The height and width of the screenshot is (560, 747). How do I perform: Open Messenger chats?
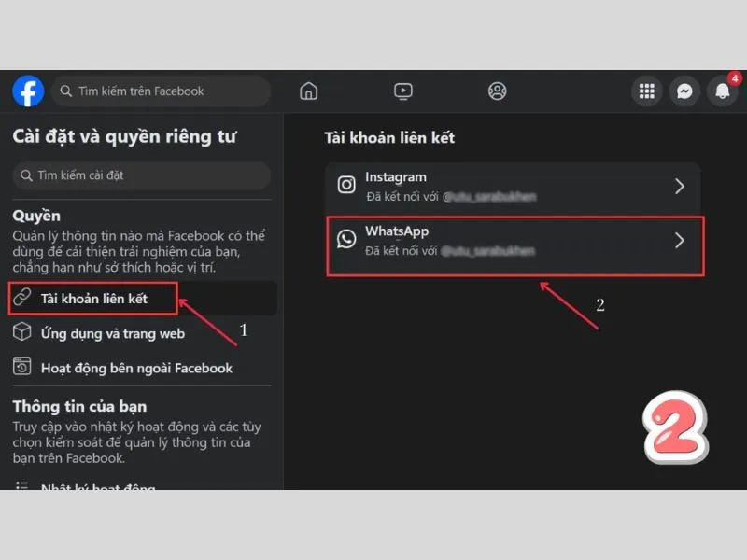(x=684, y=91)
